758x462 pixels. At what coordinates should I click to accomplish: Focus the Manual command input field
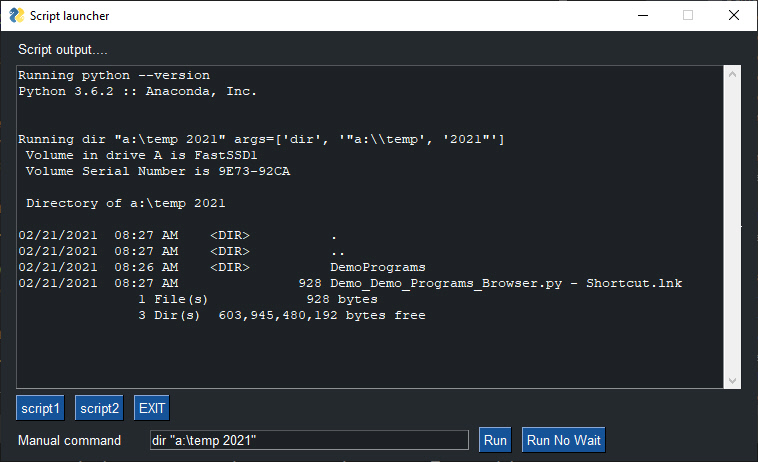pyautogui.click(x=308, y=440)
